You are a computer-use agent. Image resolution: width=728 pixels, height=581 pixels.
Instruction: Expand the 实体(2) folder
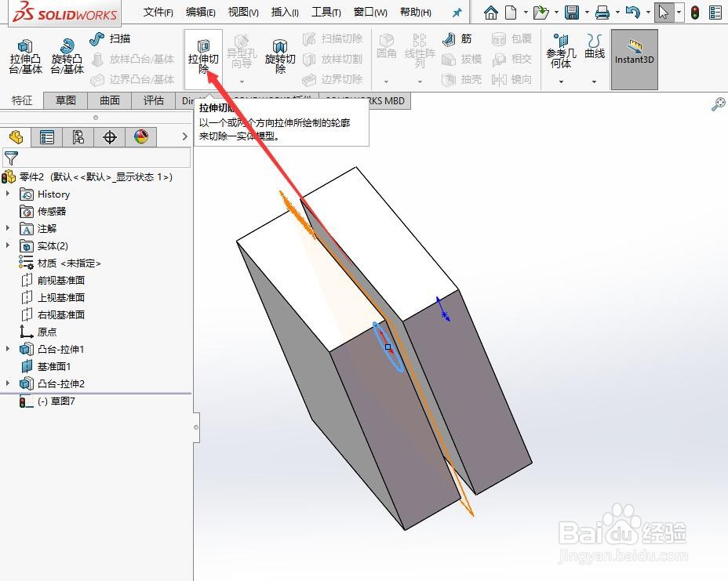pyautogui.click(x=7, y=245)
